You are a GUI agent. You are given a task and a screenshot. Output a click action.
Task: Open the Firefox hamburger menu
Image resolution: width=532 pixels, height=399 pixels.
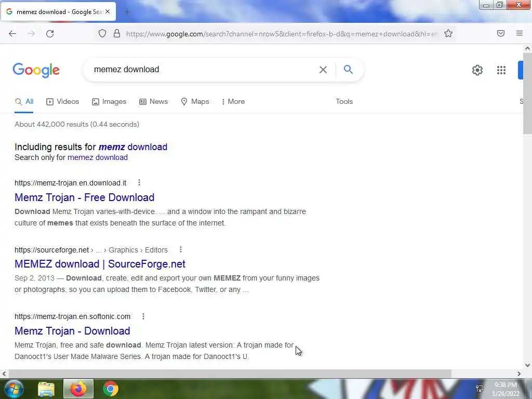[520, 33]
